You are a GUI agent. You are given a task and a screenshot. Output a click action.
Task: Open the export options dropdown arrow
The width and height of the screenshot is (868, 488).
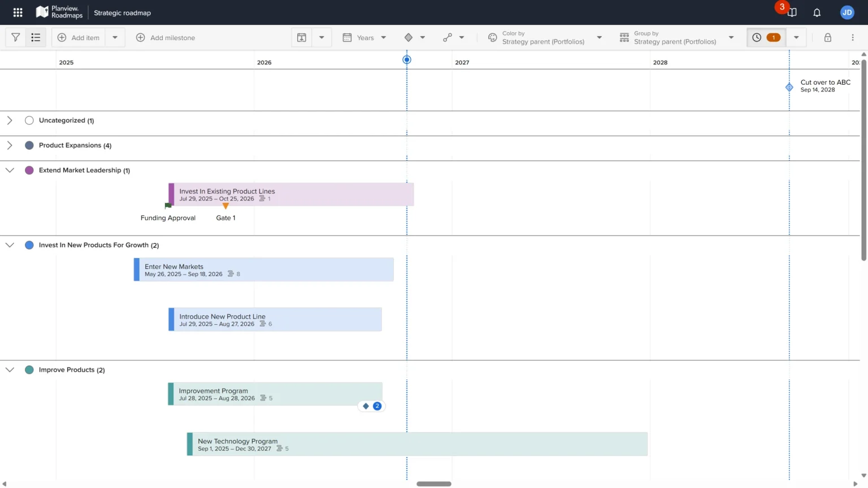(322, 37)
